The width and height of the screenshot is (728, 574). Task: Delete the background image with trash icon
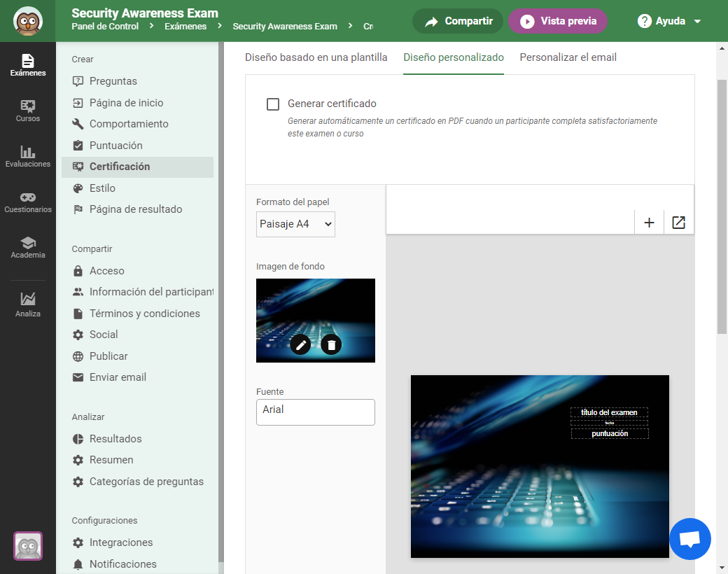point(331,345)
